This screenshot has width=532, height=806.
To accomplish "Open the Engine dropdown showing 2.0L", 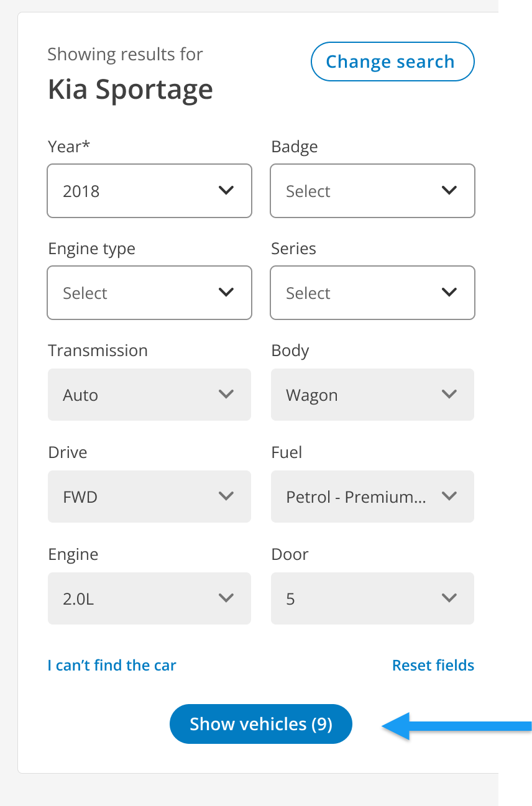I will (149, 598).
